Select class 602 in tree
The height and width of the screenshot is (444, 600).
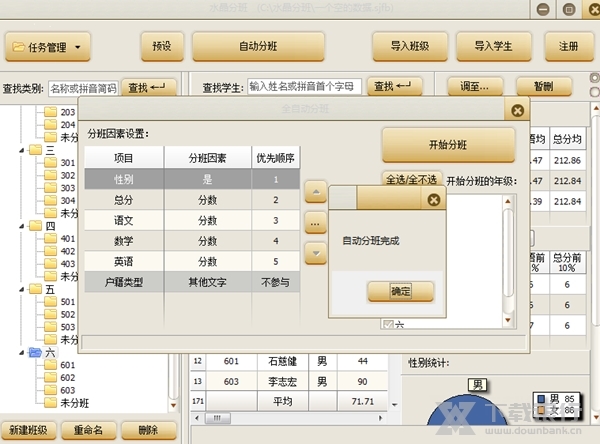[68, 378]
